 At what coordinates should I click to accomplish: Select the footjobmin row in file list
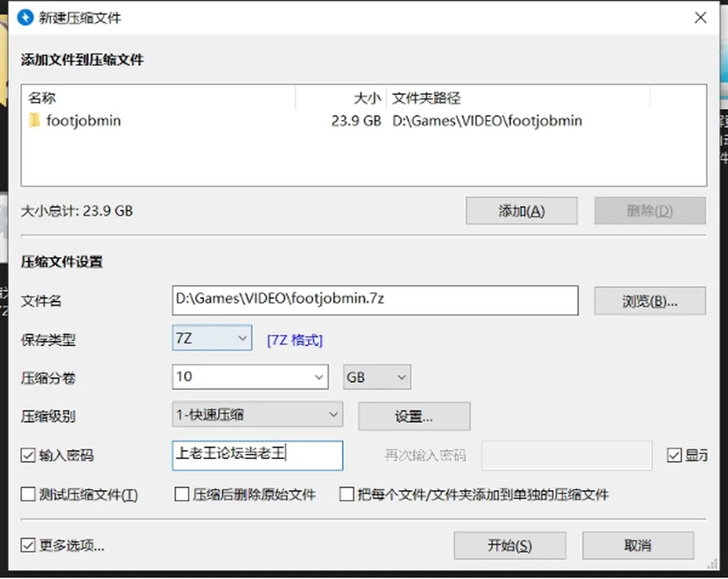[x=364, y=121]
